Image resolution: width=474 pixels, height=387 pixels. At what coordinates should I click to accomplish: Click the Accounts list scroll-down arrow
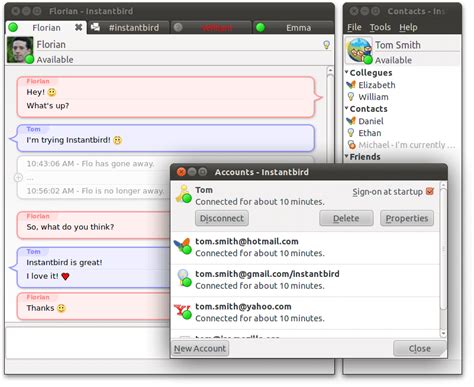[x=443, y=333]
